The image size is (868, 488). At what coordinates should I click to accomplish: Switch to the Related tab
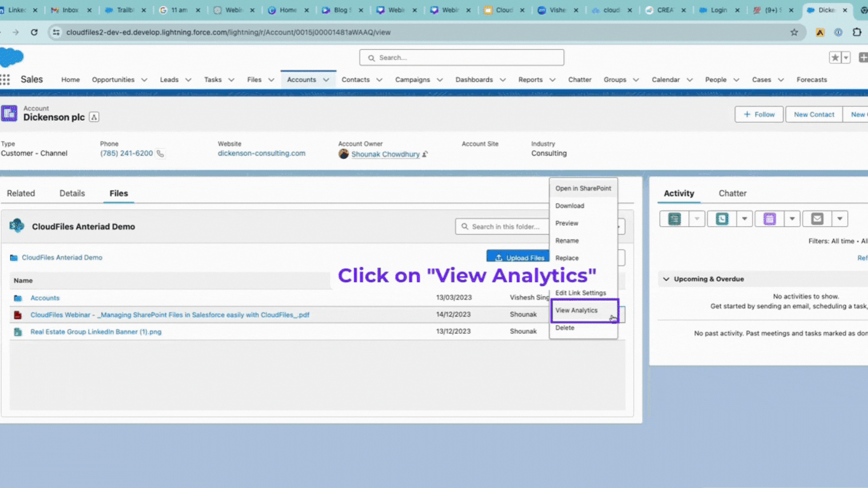20,193
